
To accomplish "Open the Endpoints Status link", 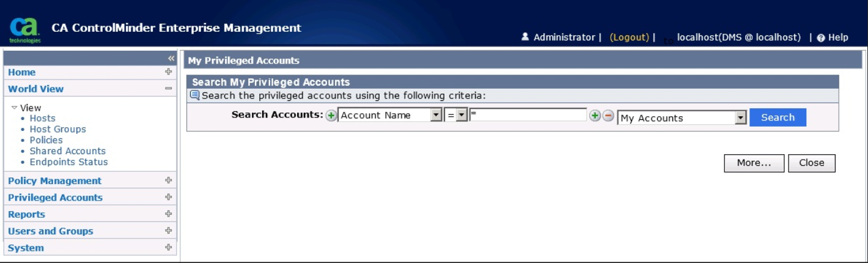I will 69,162.
